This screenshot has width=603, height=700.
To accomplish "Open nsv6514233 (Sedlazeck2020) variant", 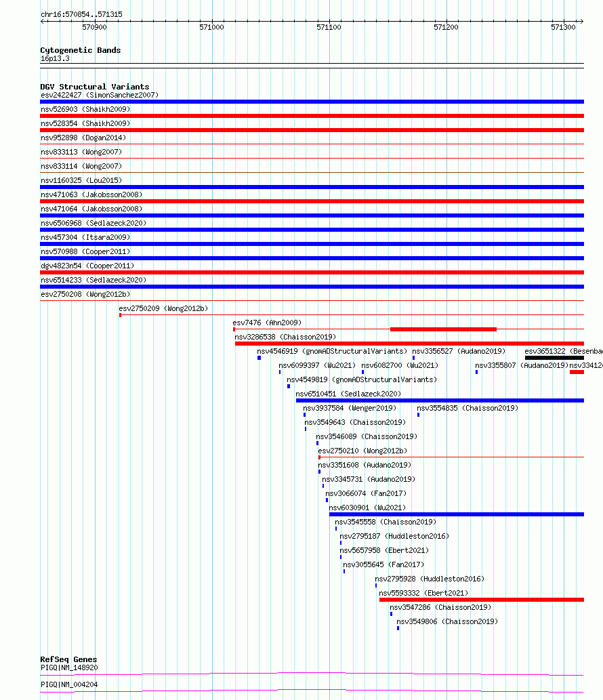I will 93,281.
